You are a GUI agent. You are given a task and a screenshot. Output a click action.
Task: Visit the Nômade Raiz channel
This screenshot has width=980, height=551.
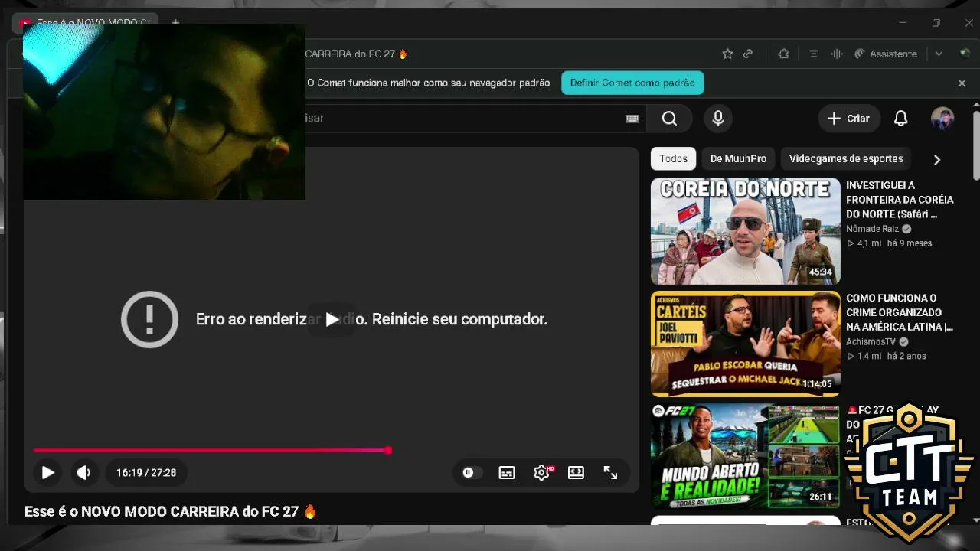872,229
